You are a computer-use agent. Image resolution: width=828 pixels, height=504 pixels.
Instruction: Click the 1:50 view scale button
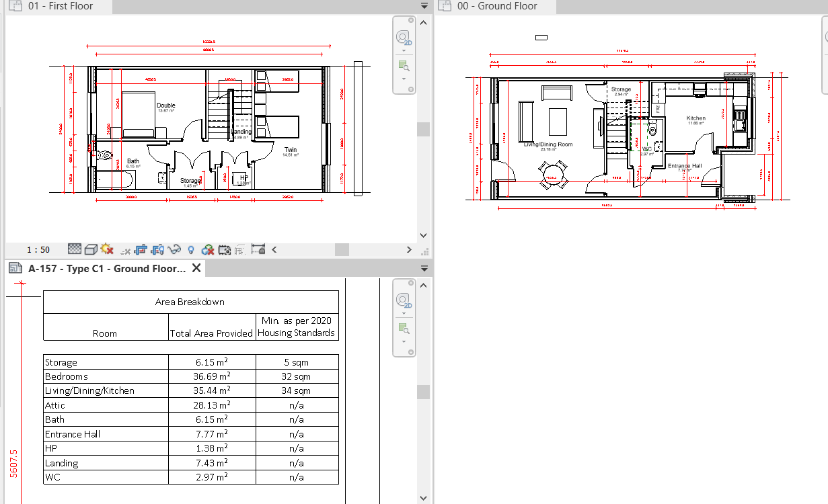coord(38,249)
